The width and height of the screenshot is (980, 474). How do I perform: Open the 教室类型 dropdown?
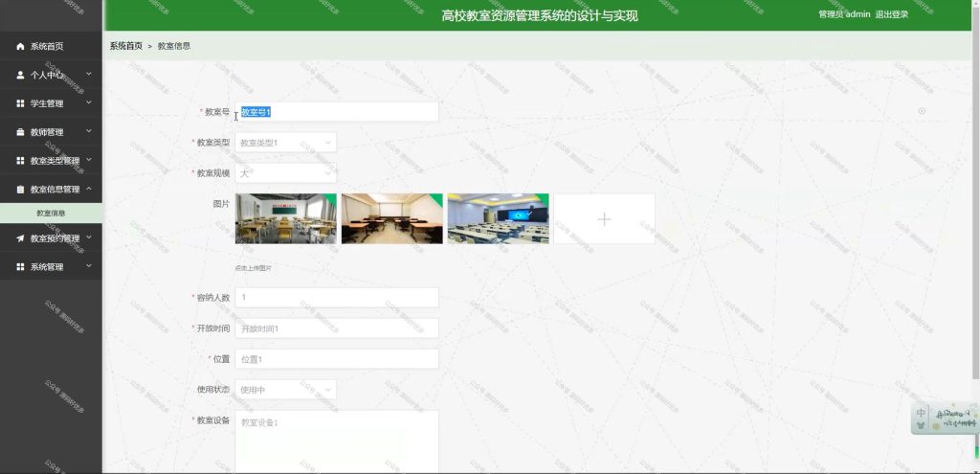(285, 143)
